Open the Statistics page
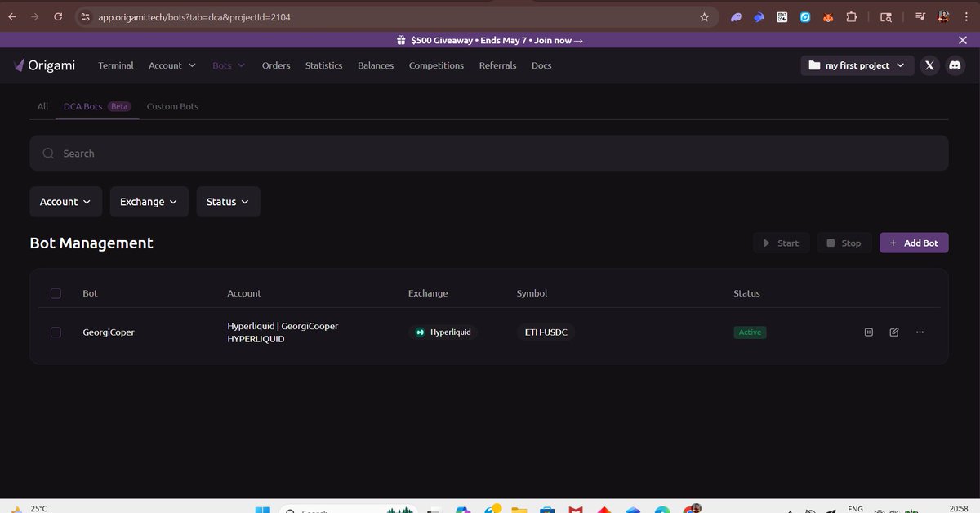 (323, 65)
